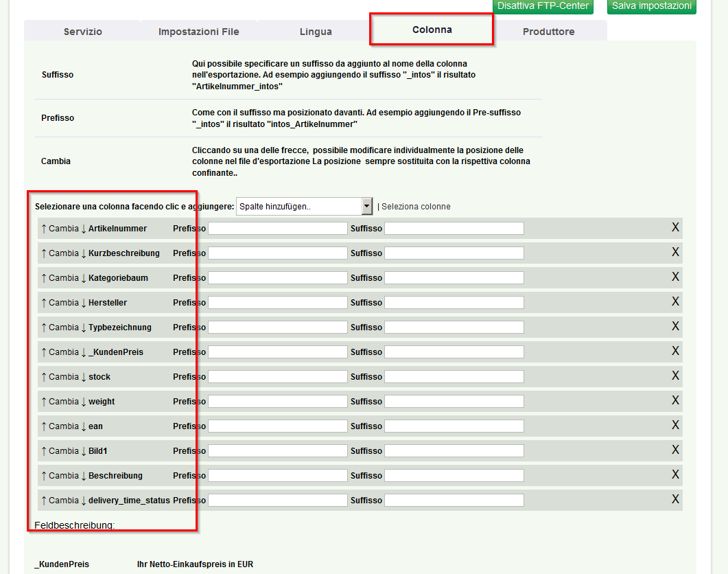Focus Suffisso field for _KundenPreis

click(x=454, y=352)
